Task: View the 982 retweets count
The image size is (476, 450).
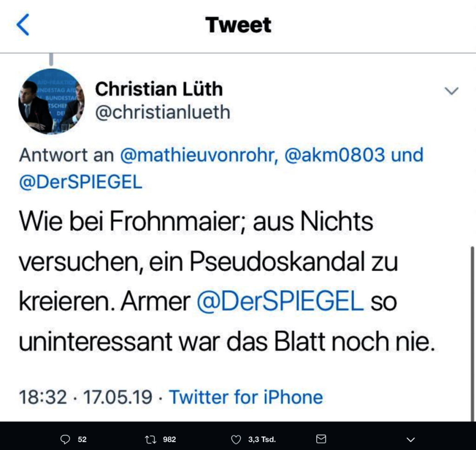Action: (x=169, y=439)
